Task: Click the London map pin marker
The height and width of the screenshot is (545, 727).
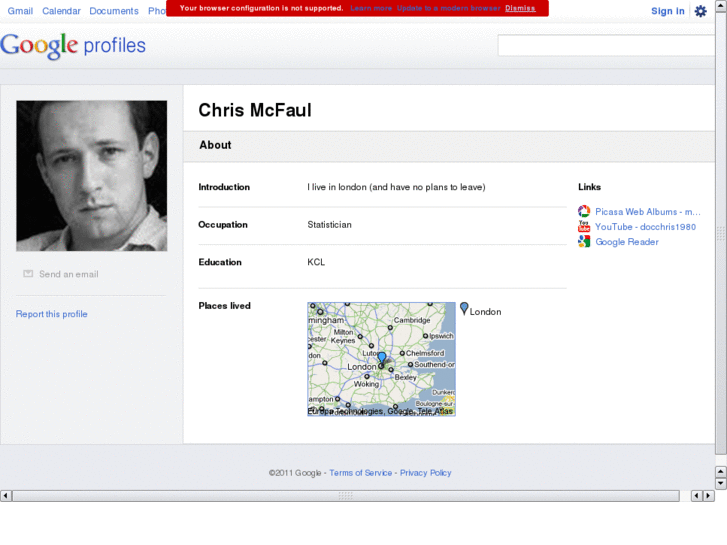Action: [x=382, y=358]
